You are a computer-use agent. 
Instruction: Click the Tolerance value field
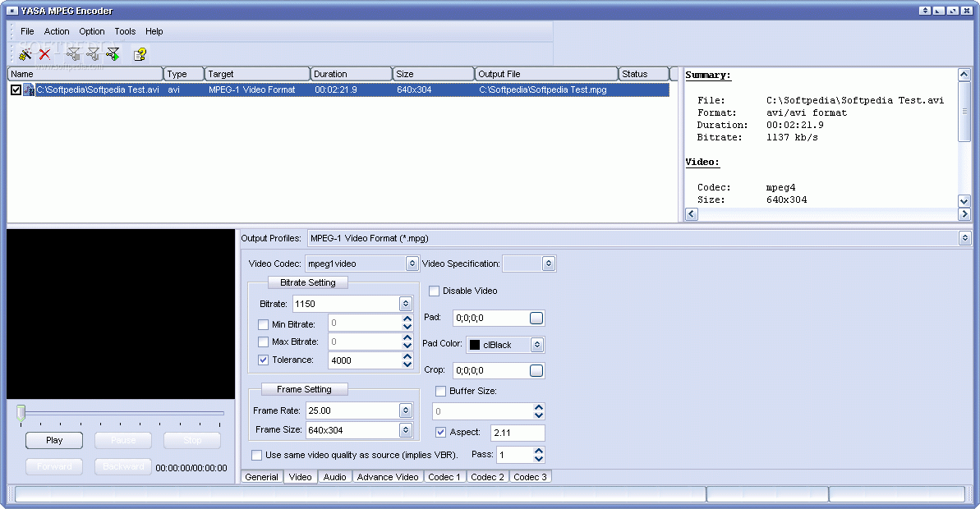pyautogui.click(x=365, y=360)
